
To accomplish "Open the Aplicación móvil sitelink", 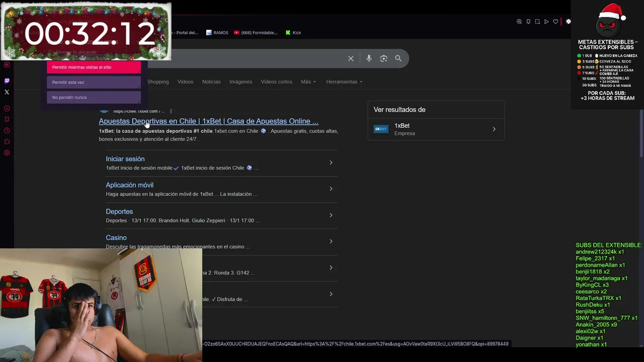I will coord(129,185).
